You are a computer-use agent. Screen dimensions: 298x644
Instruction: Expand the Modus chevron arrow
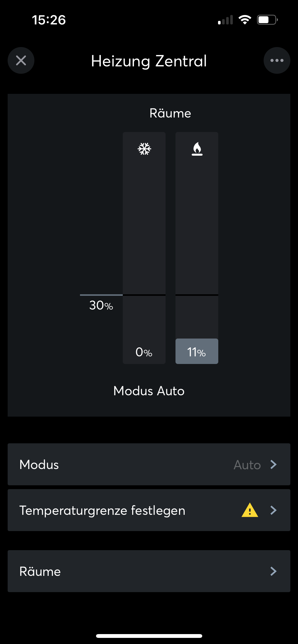click(x=274, y=464)
